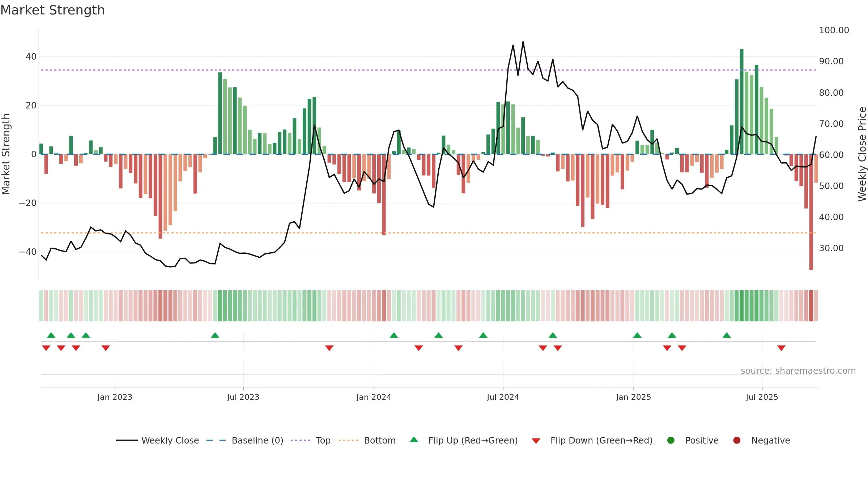Click the Flip Up (Red→Green) legend text

473,440
